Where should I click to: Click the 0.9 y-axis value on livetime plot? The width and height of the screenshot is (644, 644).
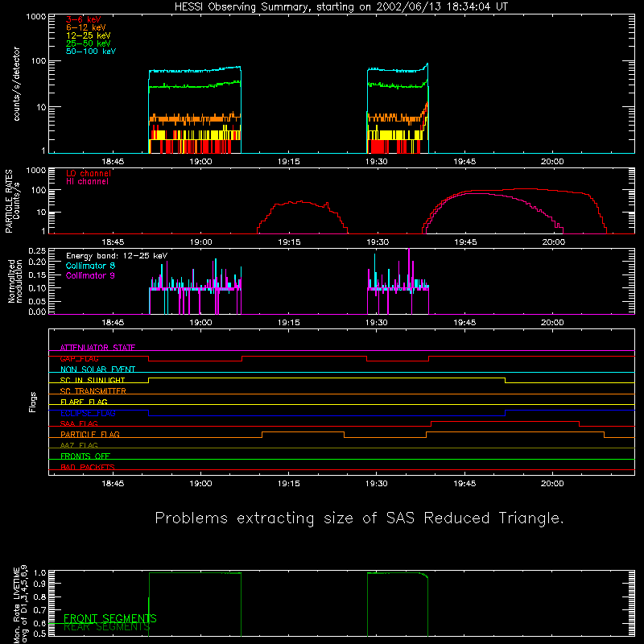tap(39, 583)
